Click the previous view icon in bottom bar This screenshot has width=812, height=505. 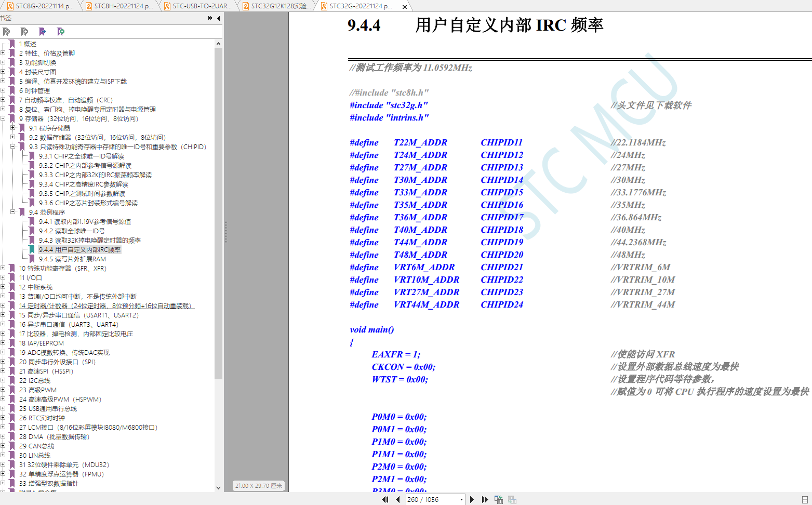click(499, 499)
